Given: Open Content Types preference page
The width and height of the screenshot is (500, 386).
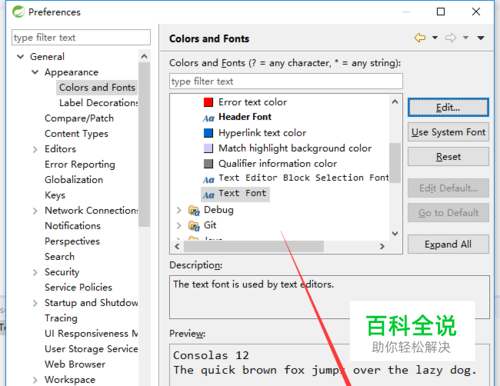Looking at the screenshot, I should pos(76,134).
